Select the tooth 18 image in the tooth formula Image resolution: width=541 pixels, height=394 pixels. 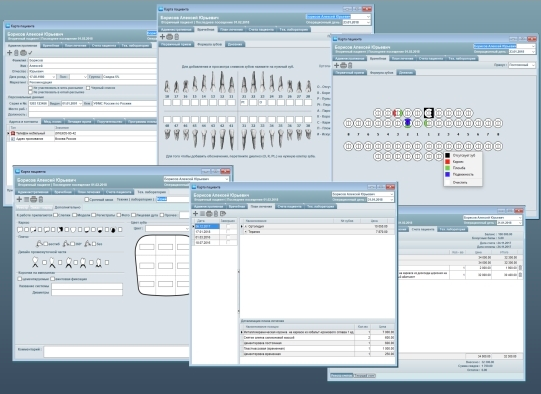click(x=167, y=86)
